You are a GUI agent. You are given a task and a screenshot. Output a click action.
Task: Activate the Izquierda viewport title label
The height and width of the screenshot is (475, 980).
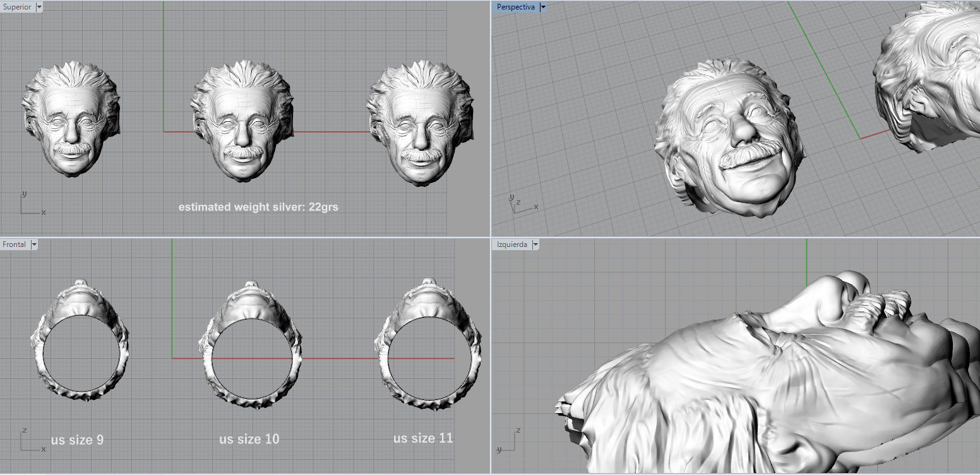coord(512,244)
